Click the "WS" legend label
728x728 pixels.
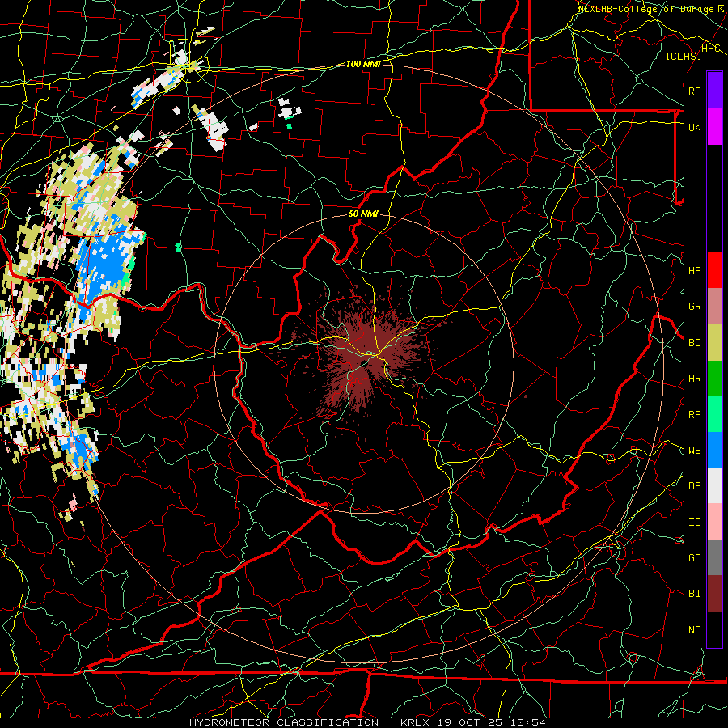(694, 451)
